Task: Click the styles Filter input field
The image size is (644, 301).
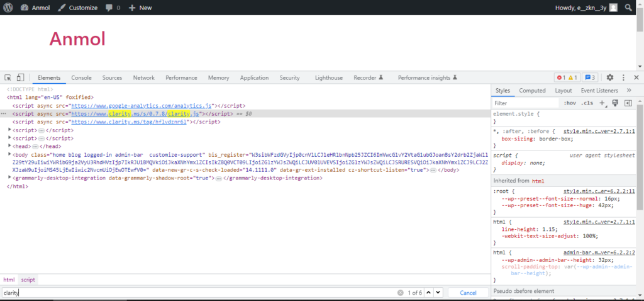Action: pos(526,103)
